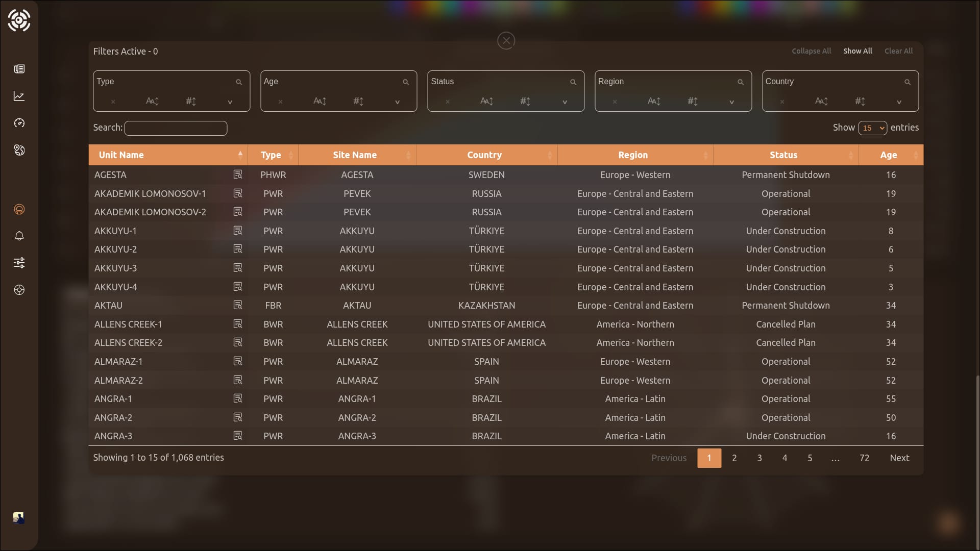Open the notifications bell icon
Image resolution: width=980 pixels, height=551 pixels.
[19, 236]
